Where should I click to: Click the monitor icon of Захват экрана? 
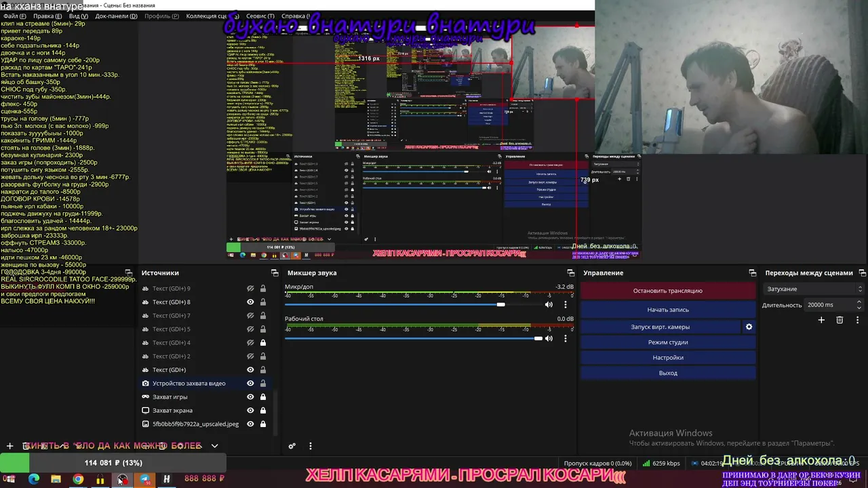click(x=145, y=410)
